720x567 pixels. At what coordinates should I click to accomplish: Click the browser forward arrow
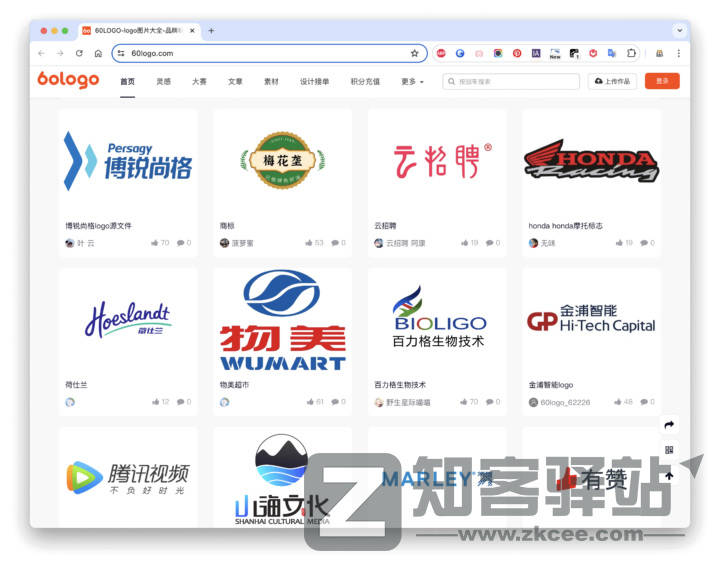point(60,53)
